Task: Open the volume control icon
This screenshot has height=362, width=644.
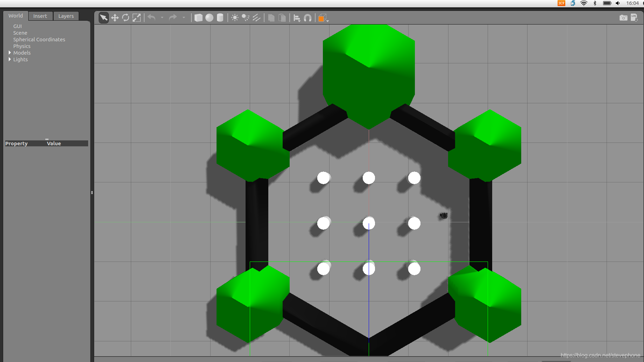Action: (618, 3)
